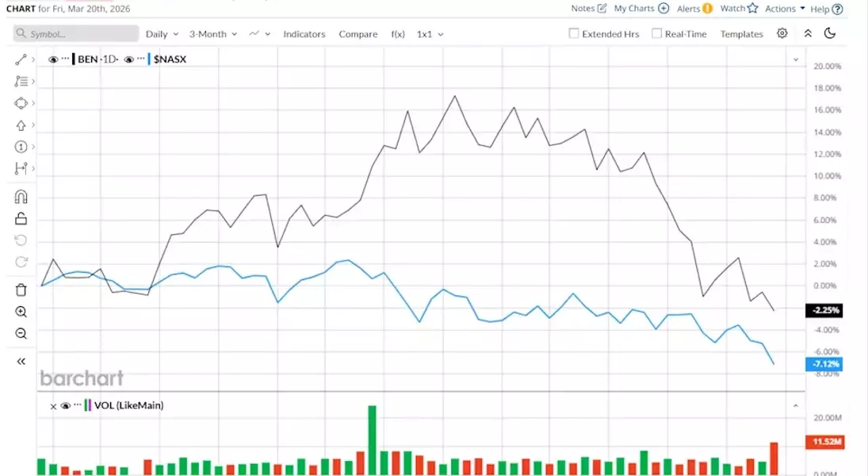This screenshot has height=476, width=868.
Task: Click the Symbol search field
Action: (x=75, y=34)
